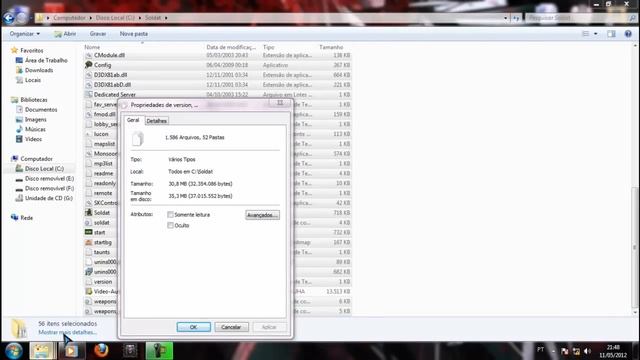Select the D3DX81ab.dll file

point(110,75)
